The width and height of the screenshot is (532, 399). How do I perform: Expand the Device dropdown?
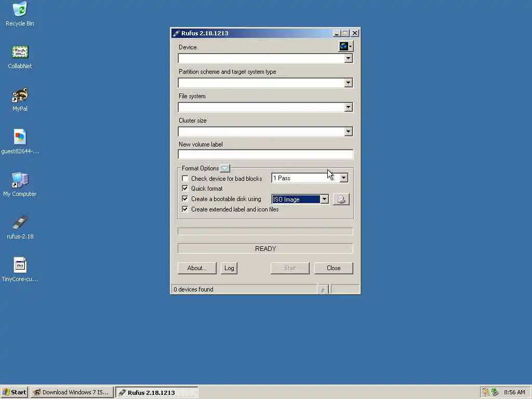click(348, 58)
